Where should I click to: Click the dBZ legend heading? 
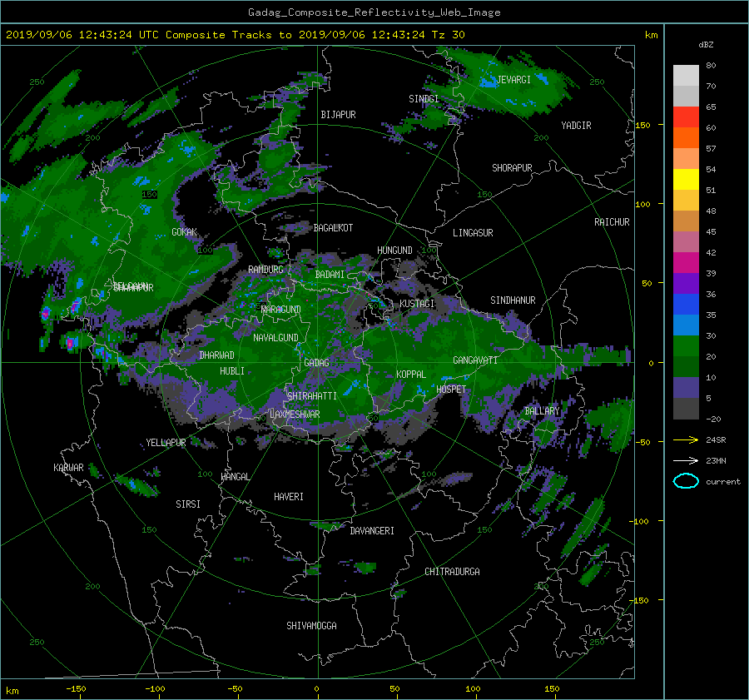(x=706, y=44)
